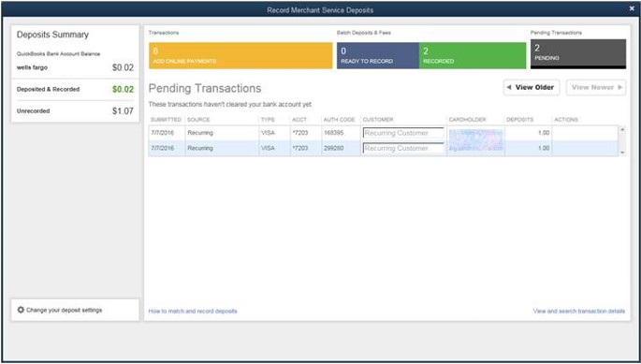Select the Deposited & Recorded summary row
Viewport: 641px width, 364px height.
75,89
